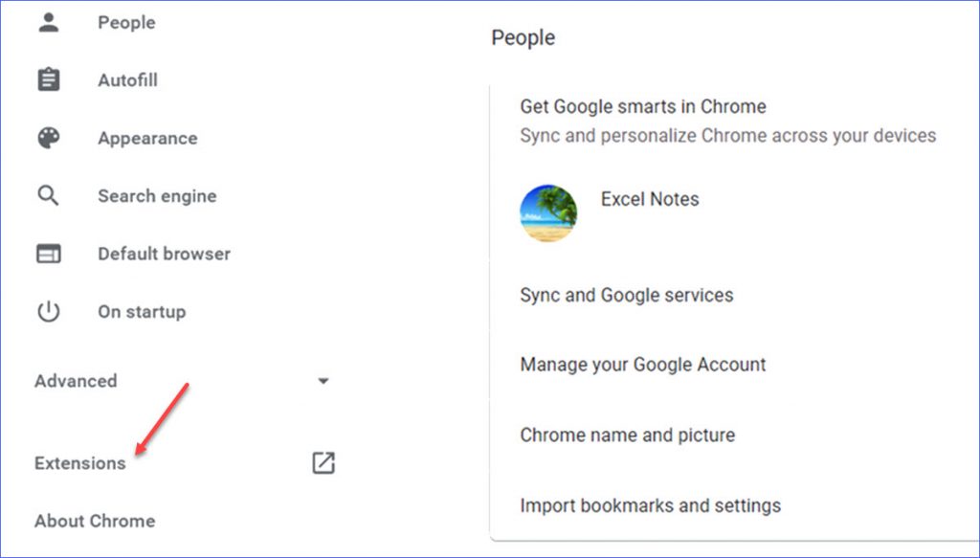Click the Search engine magnifier icon
980x558 pixels.
49,195
